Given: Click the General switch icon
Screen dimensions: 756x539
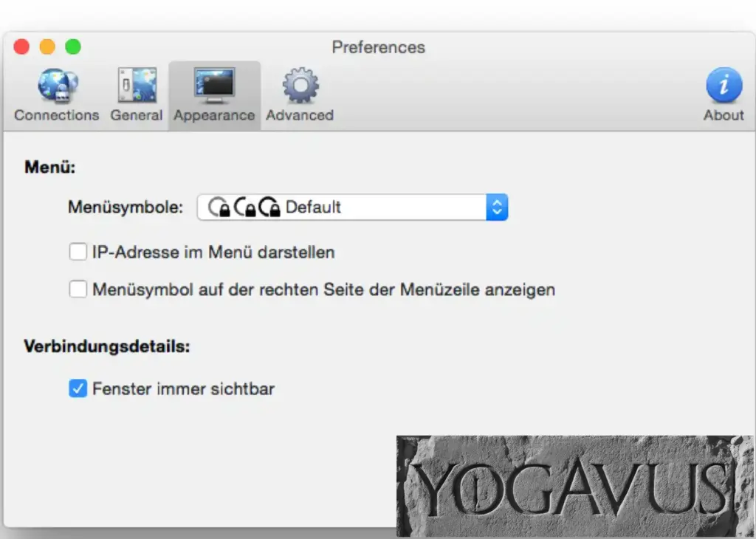Looking at the screenshot, I should click(137, 86).
